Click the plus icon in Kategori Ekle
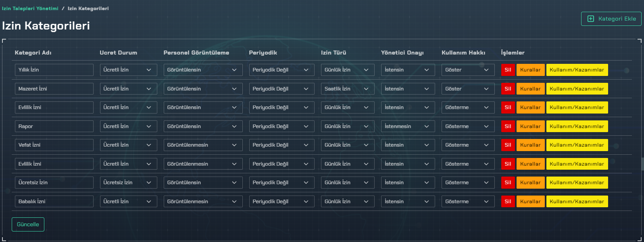 (591, 19)
